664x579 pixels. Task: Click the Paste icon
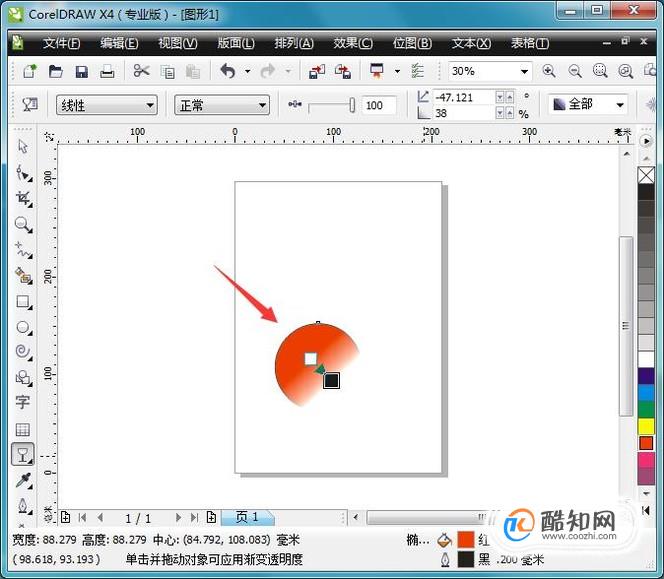click(x=193, y=72)
